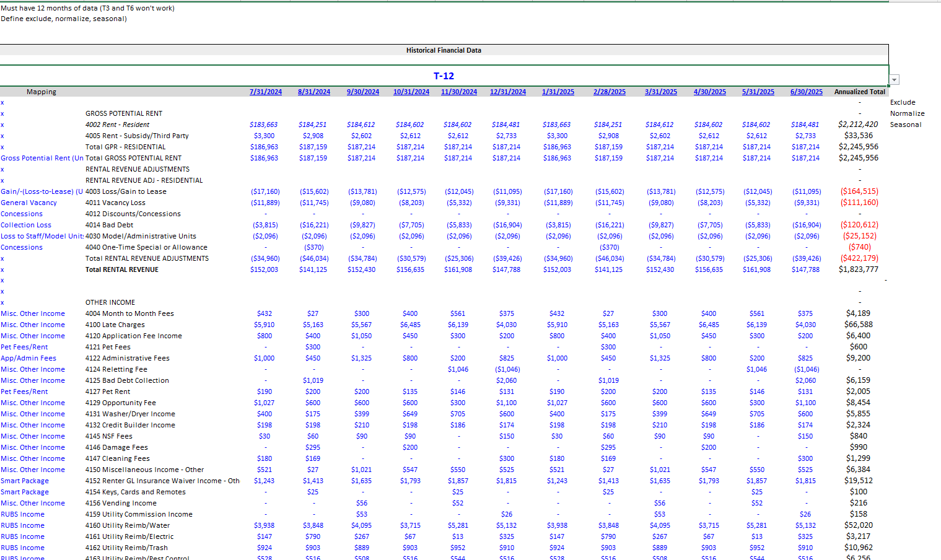Select the '4156 Vending Income' label

(121, 503)
